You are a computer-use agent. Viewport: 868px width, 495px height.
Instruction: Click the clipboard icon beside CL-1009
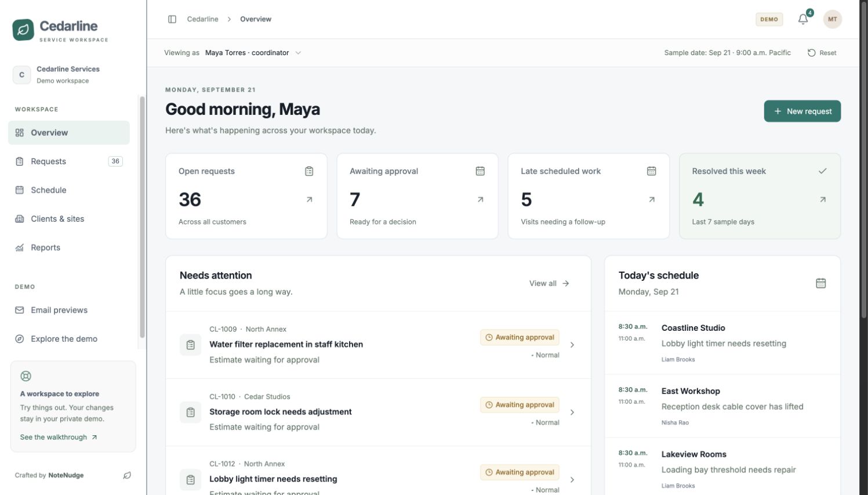click(190, 345)
